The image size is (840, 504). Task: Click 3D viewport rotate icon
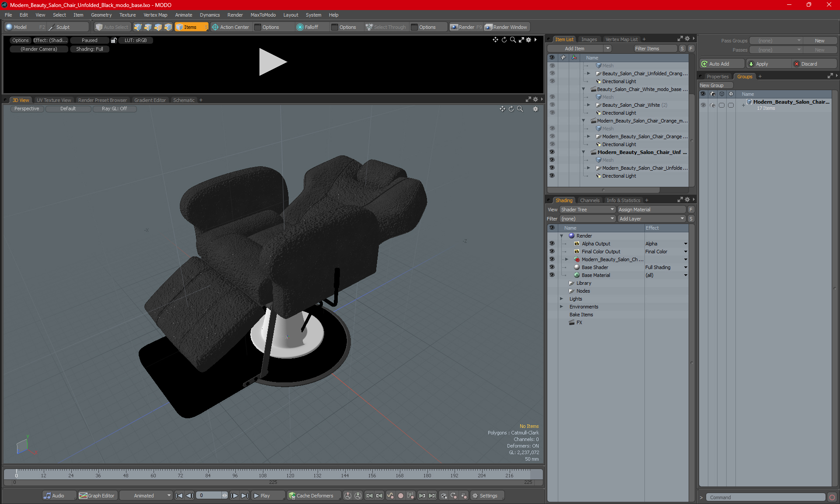(511, 109)
